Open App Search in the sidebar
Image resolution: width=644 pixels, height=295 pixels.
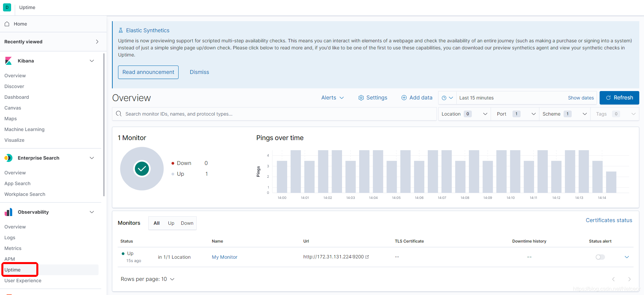pyautogui.click(x=17, y=183)
